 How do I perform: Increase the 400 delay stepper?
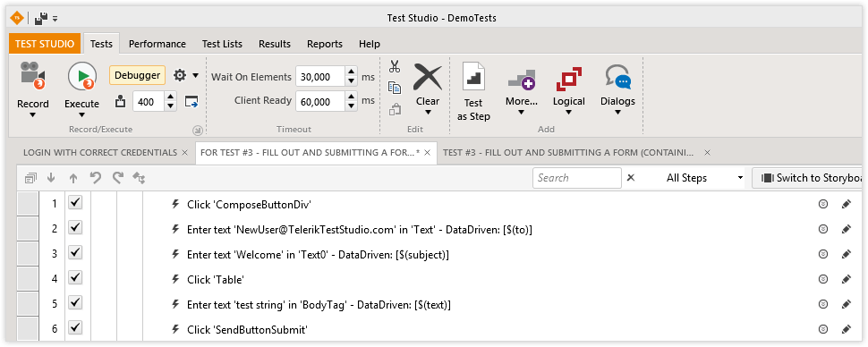pyautogui.click(x=171, y=97)
